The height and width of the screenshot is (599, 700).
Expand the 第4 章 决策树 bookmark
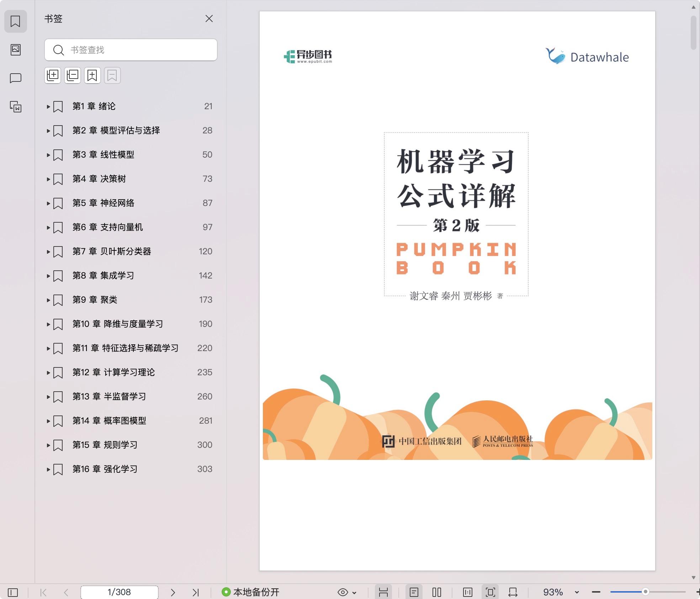[x=48, y=179]
